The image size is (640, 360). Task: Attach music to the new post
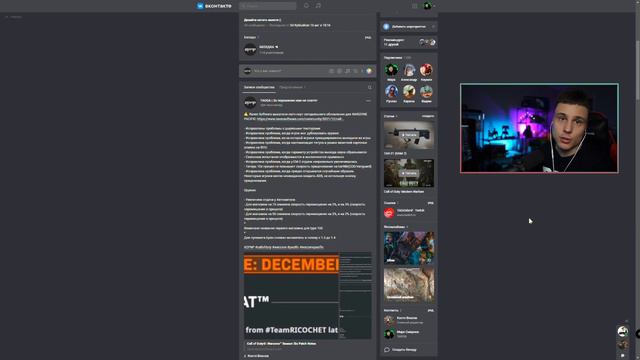347,71
